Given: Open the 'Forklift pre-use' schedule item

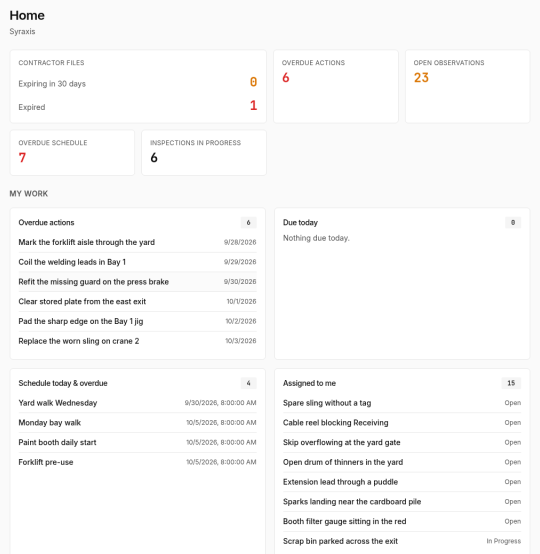Looking at the screenshot, I should coord(137,462).
